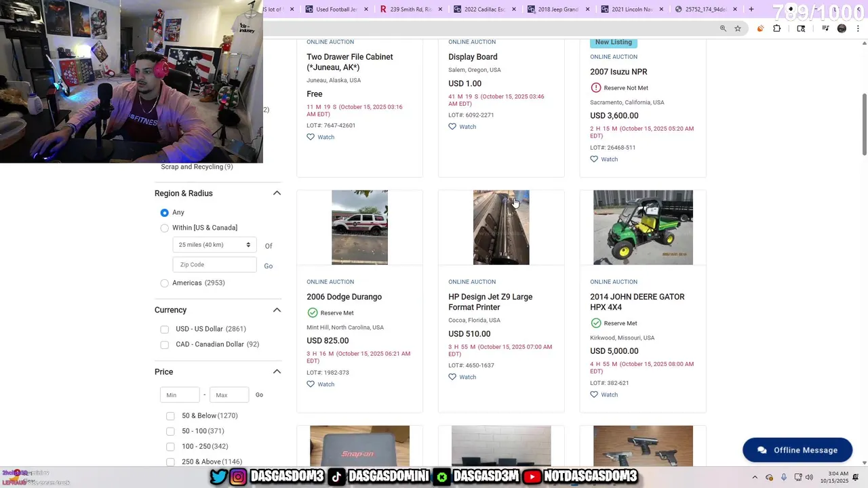
Task: Open the Extensions puzzle-piece menu
Action: [x=777, y=28]
